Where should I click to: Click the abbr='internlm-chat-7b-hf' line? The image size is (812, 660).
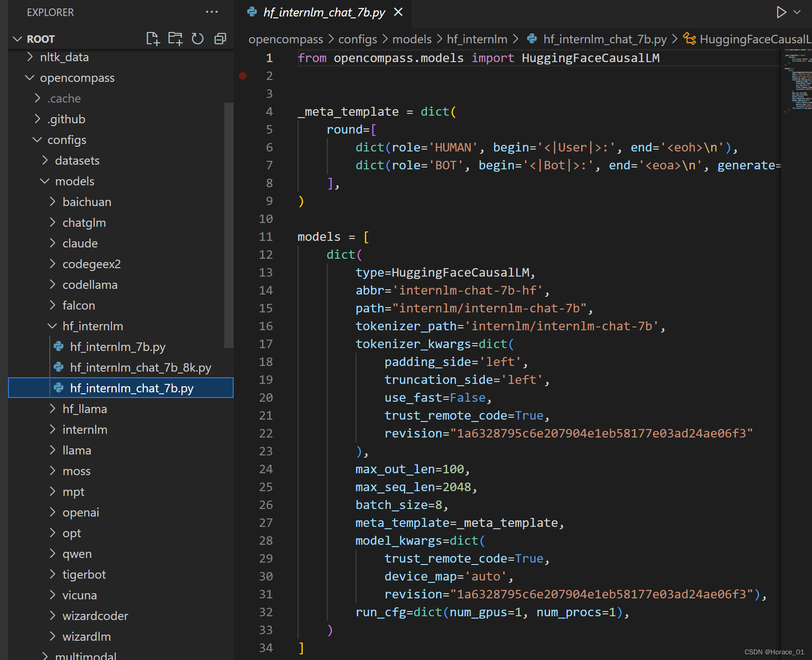tap(452, 290)
